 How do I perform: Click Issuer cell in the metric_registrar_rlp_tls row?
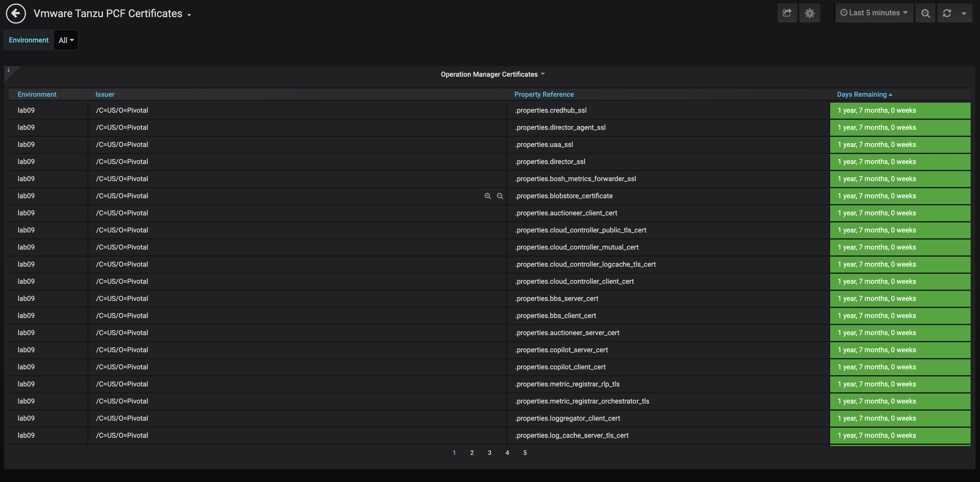pos(297,384)
